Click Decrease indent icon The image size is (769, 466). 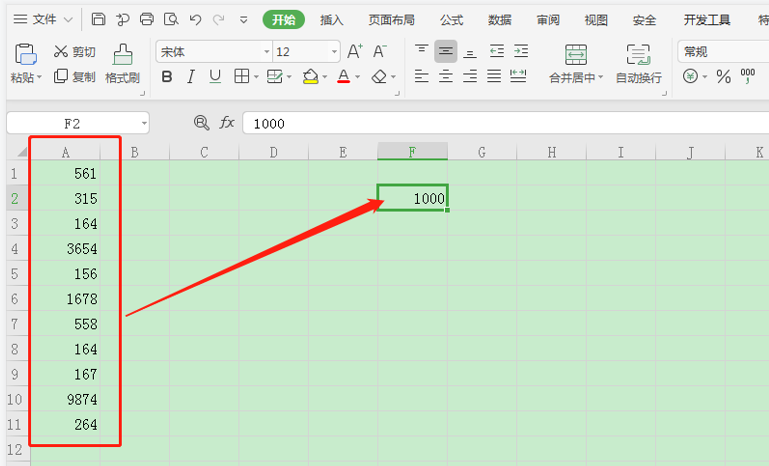coord(497,51)
